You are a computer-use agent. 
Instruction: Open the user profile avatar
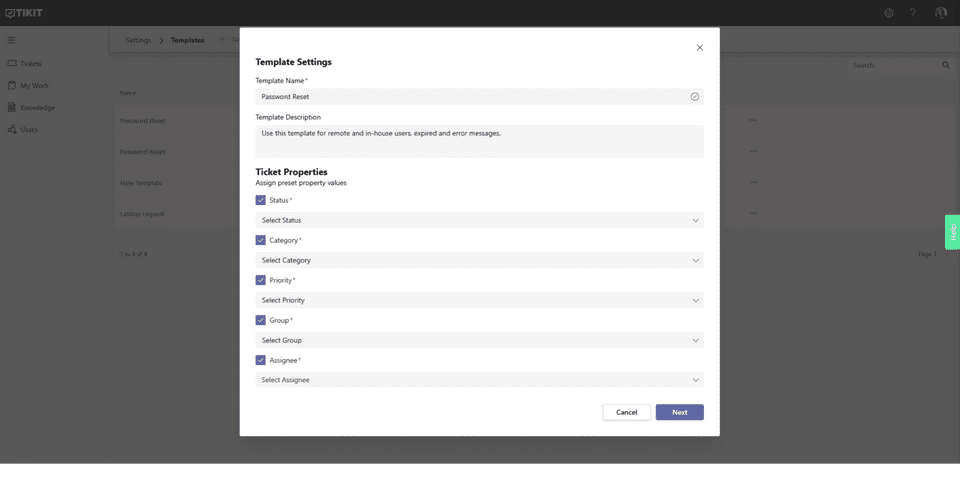click(941, 13)
